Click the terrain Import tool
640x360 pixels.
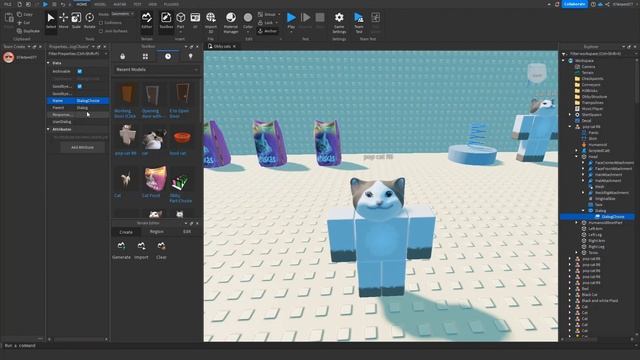click(141, 250)
